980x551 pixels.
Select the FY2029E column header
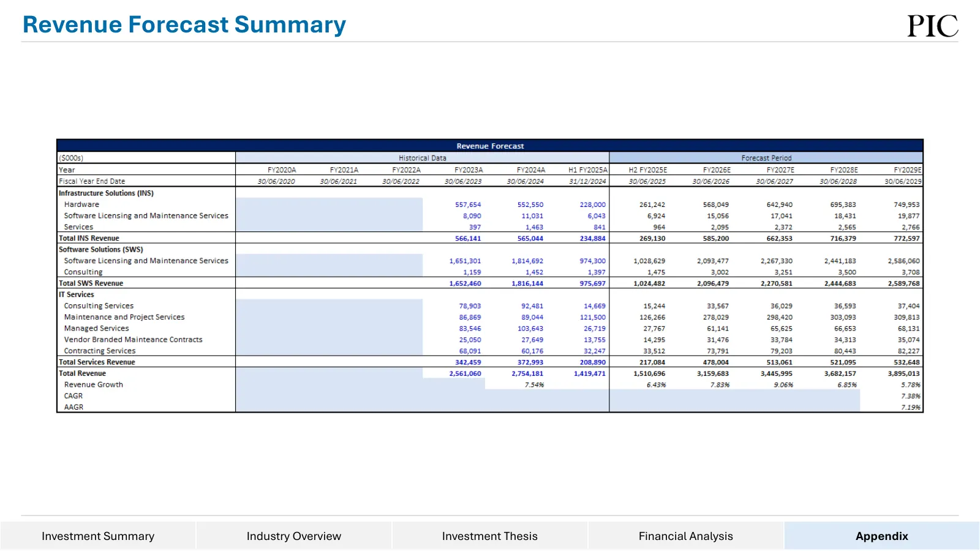tap(908, 170)
